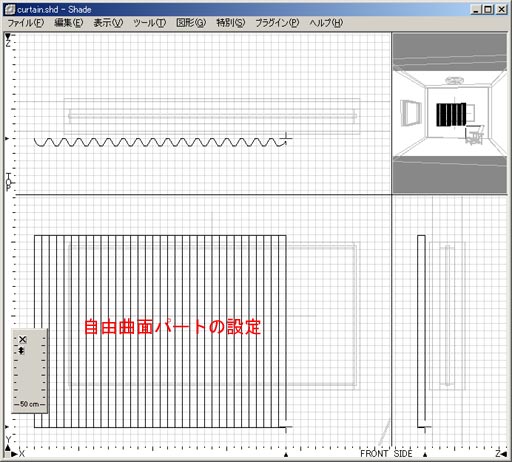Click the Z-axis left arrow at bottom-right corner
The height and width of the screenshot is (462, 512).
[504, 454]
